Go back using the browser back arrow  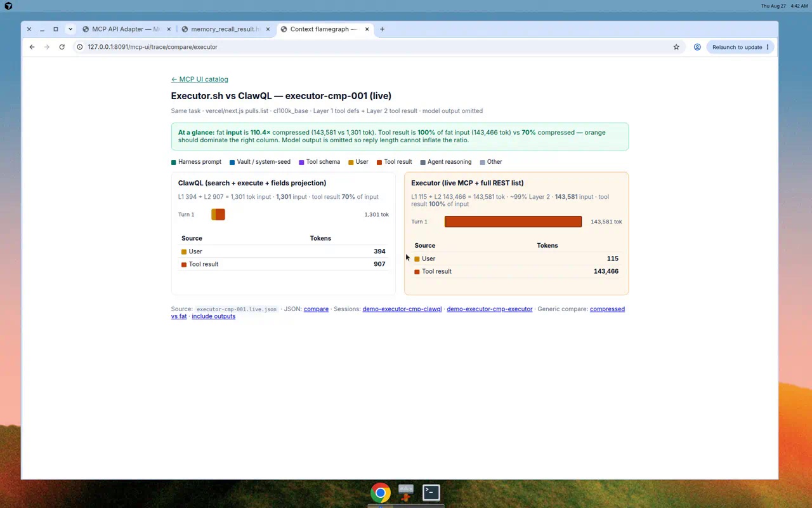(32, 47)
